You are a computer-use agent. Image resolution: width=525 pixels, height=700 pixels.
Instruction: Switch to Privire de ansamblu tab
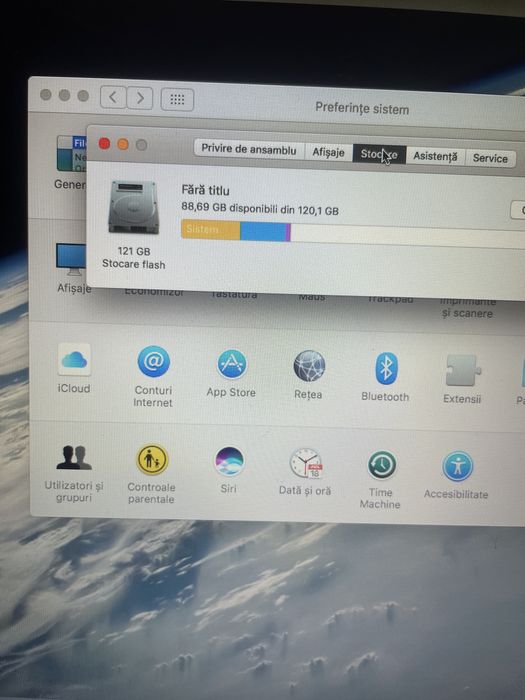tap(249, 149)
